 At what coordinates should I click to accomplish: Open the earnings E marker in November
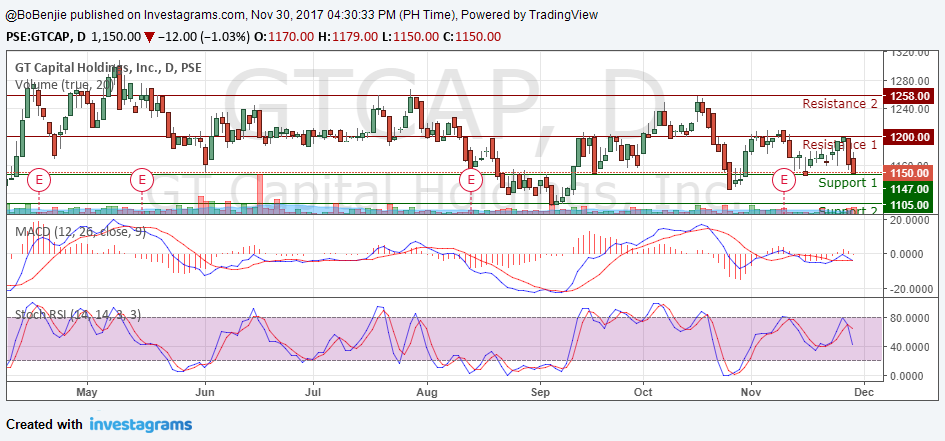[x=784, y=179]
